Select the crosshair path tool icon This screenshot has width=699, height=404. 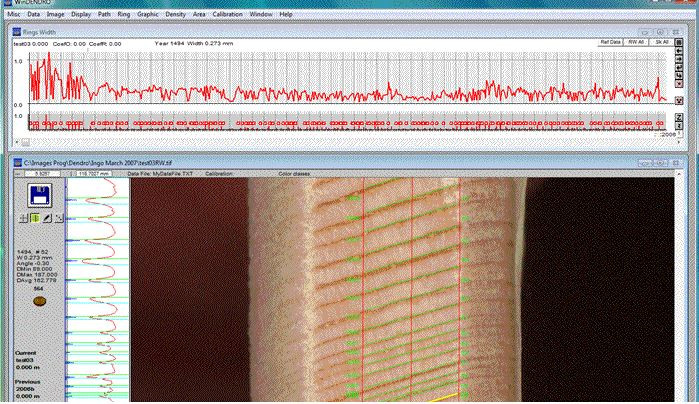[23, 218]
